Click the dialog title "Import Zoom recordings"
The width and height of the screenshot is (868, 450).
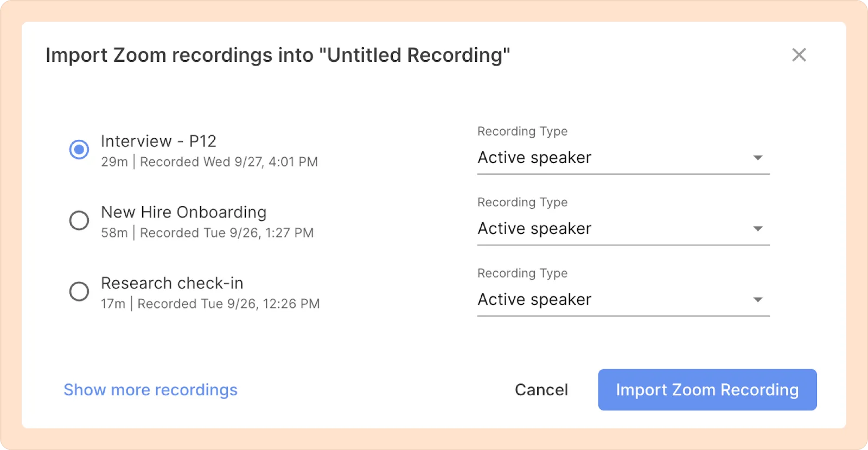point(277,55)
